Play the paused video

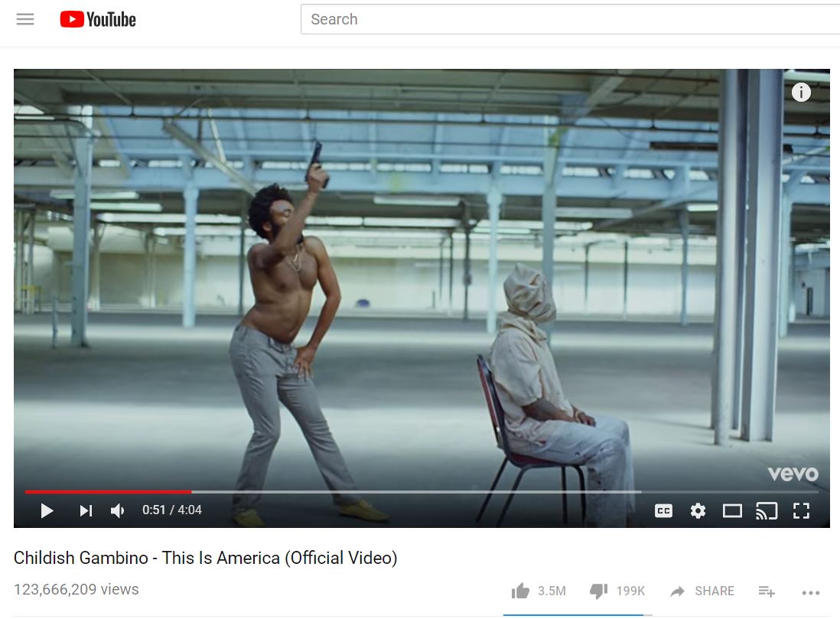coord(47,510)
